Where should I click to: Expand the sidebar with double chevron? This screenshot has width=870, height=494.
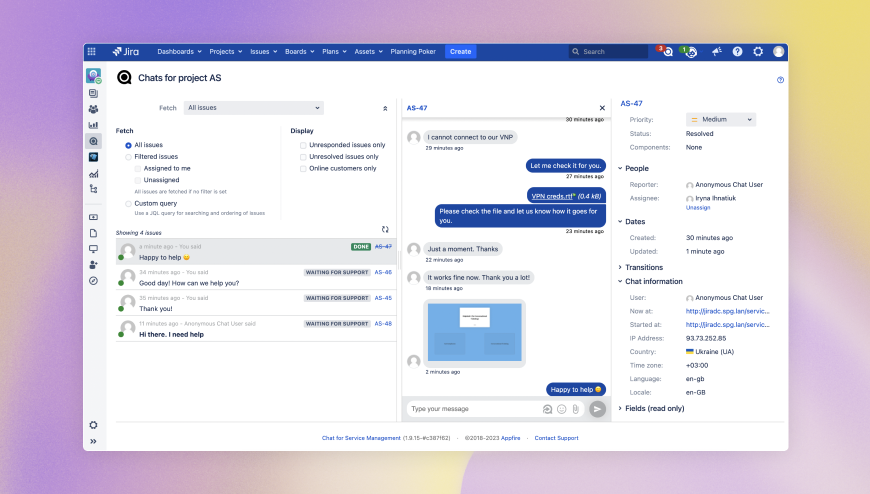point(93,441)
